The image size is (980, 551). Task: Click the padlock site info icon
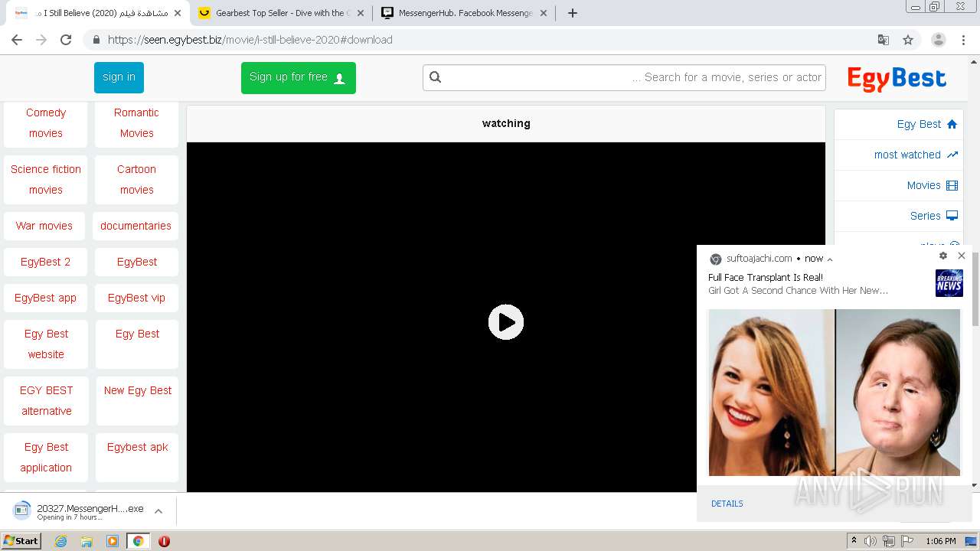[96, 40]
